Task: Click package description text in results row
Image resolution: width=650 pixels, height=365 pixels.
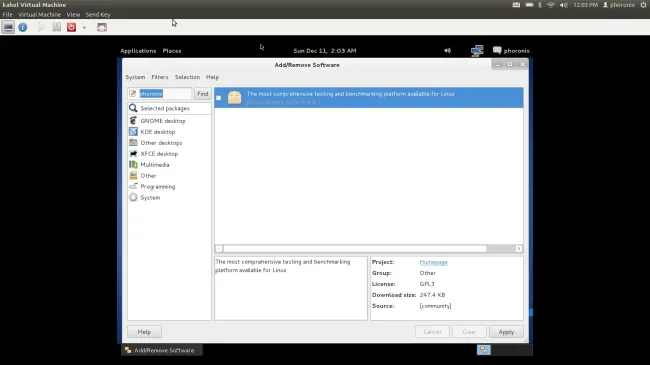Action: pos(351,94)
